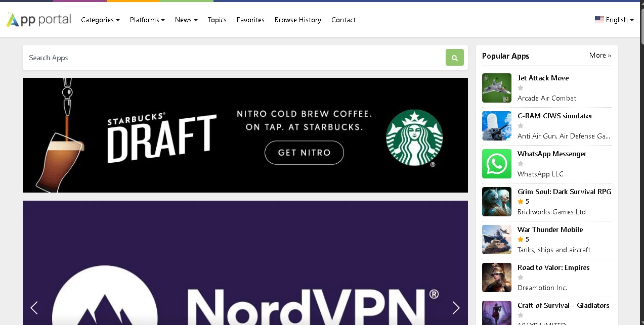The height and width of the screenshot is (325, 644).
Task: Open the War Thunder Mobile app icon
Action: pyautogui.click(x=497, y=240)
